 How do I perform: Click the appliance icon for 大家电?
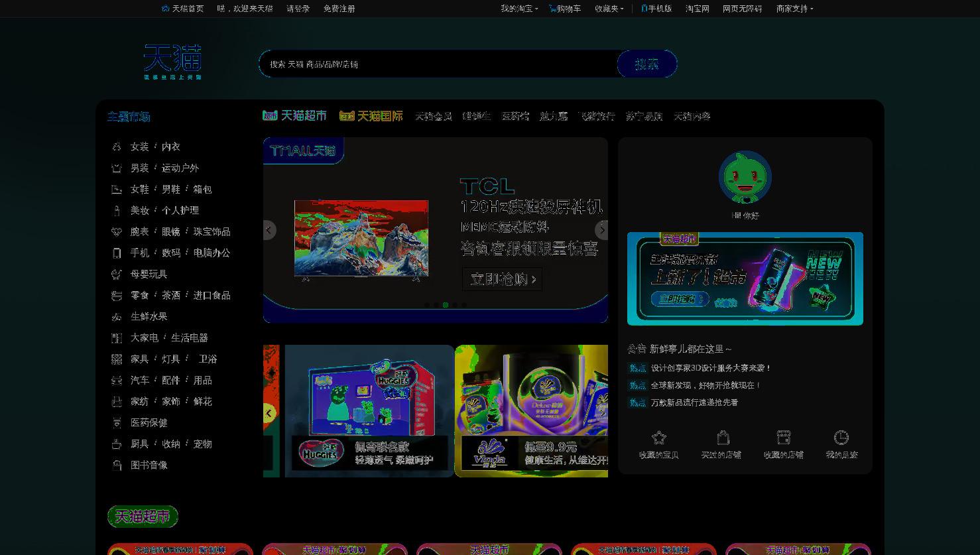pyautogui.click(x=117, y=338)
